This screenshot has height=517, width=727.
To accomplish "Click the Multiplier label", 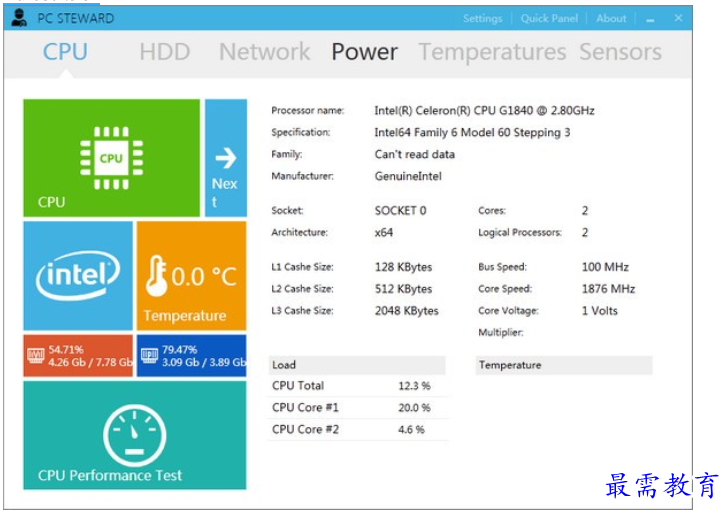I will pos(501,332).
